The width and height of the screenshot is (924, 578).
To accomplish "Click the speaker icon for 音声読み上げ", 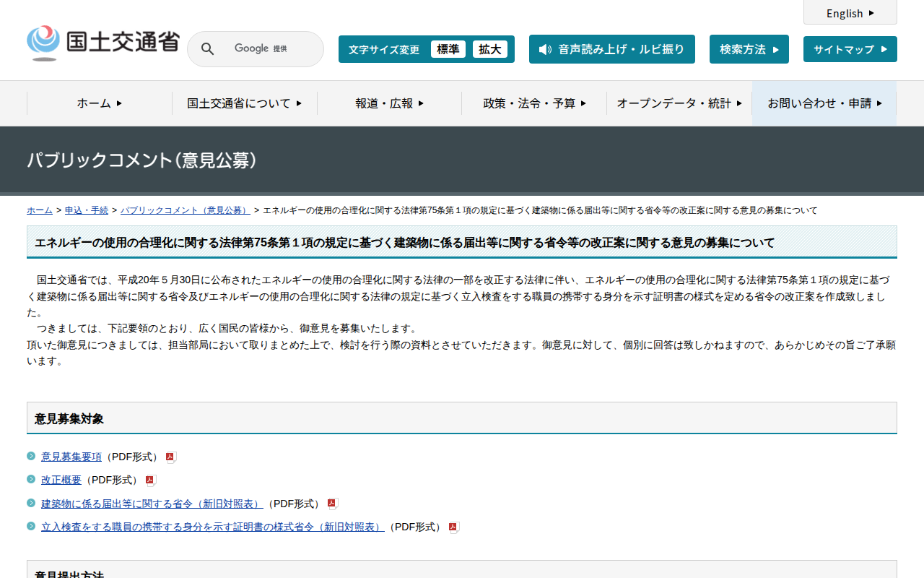I will [545, 49].
